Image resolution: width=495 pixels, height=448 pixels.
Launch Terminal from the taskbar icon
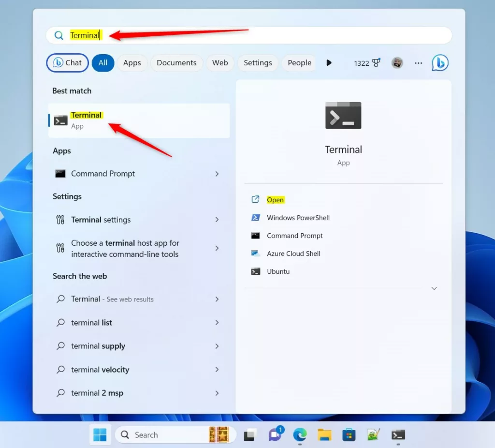[x=398, y=435]
